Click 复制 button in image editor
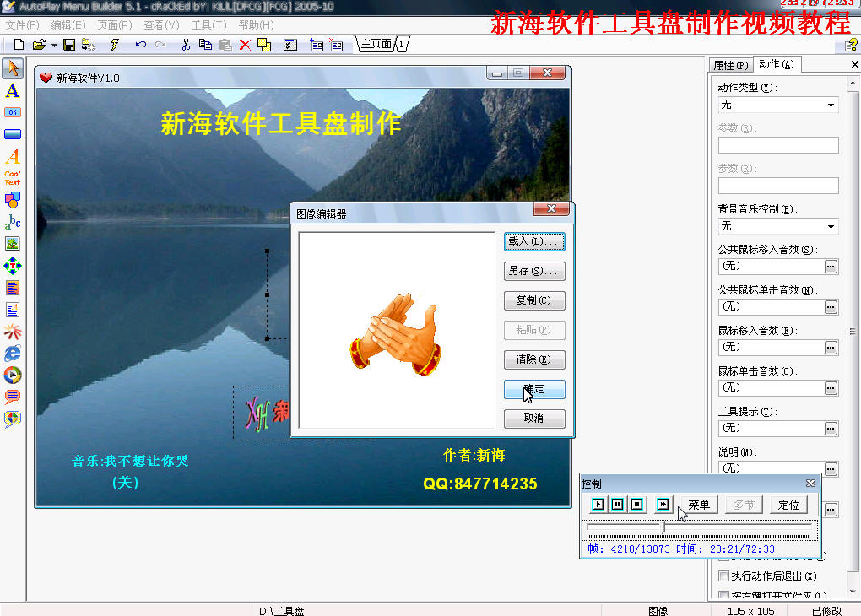The image size is (861, 616). pos(534,301)
